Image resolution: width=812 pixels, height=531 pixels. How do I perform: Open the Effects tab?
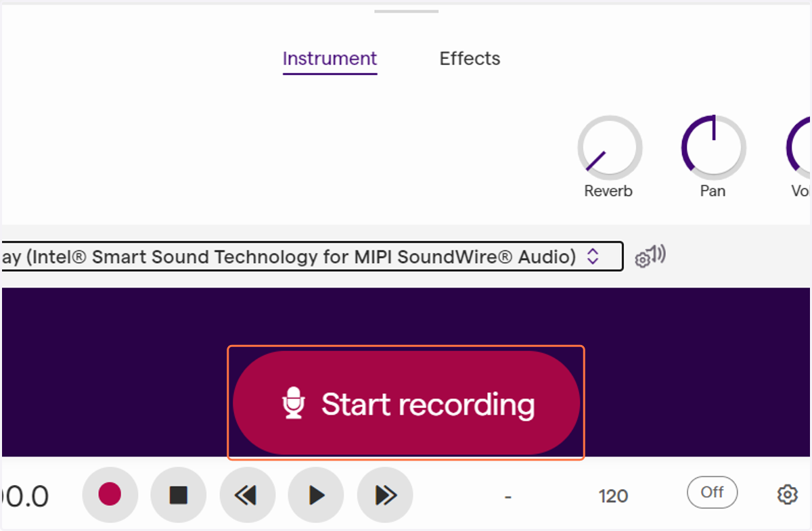(470, 59)
